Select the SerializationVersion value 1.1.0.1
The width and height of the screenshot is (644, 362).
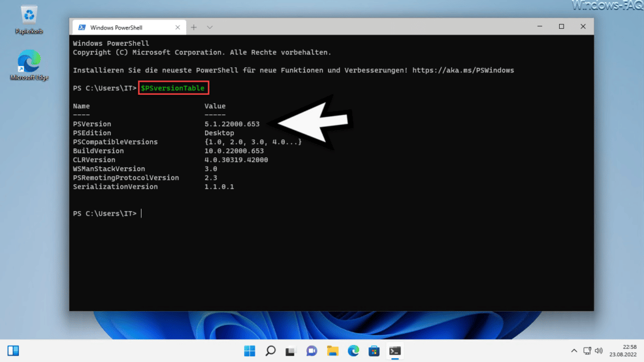[219, 187]
